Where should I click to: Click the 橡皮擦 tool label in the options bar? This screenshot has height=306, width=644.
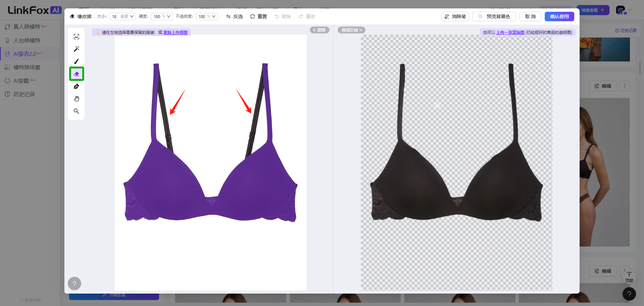click(x=81, y=16)
